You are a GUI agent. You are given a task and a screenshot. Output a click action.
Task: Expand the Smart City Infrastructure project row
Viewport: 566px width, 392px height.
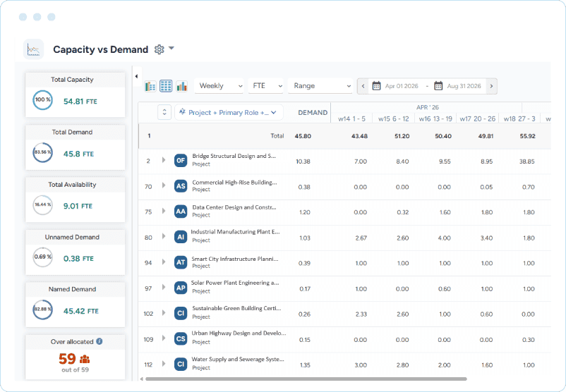pos(164,262)
